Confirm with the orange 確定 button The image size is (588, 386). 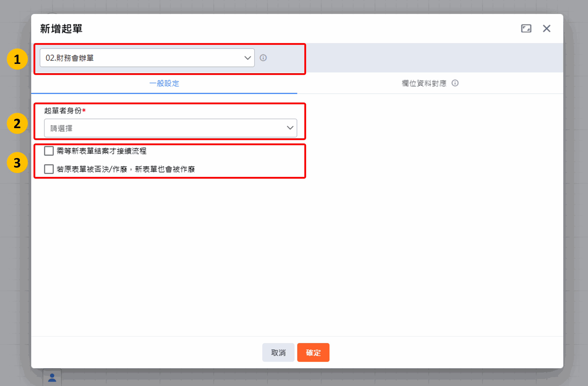pyautogui.click(x=313, y=352)
